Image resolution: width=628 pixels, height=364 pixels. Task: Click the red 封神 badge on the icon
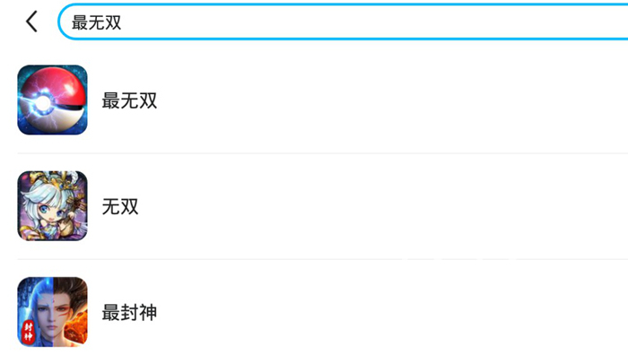click(x=27, y=330)
